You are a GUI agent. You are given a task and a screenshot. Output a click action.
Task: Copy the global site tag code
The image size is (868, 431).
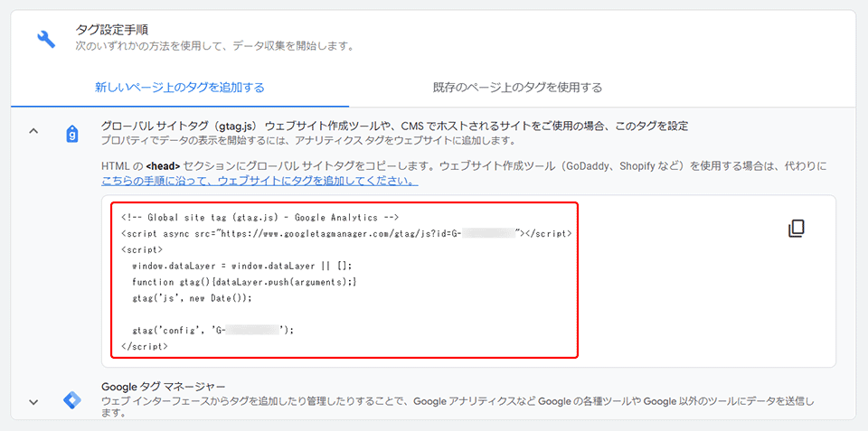[x=796, y=229]
